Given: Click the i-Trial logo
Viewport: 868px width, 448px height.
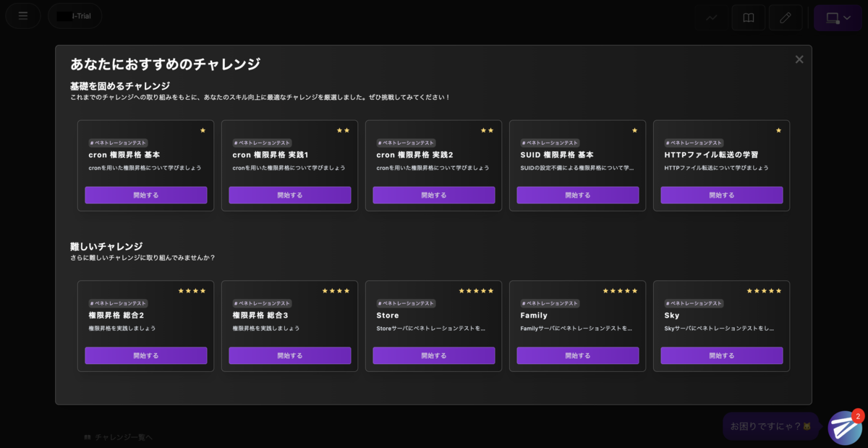Looking at the screenshot, I should [x=75, y=15].
